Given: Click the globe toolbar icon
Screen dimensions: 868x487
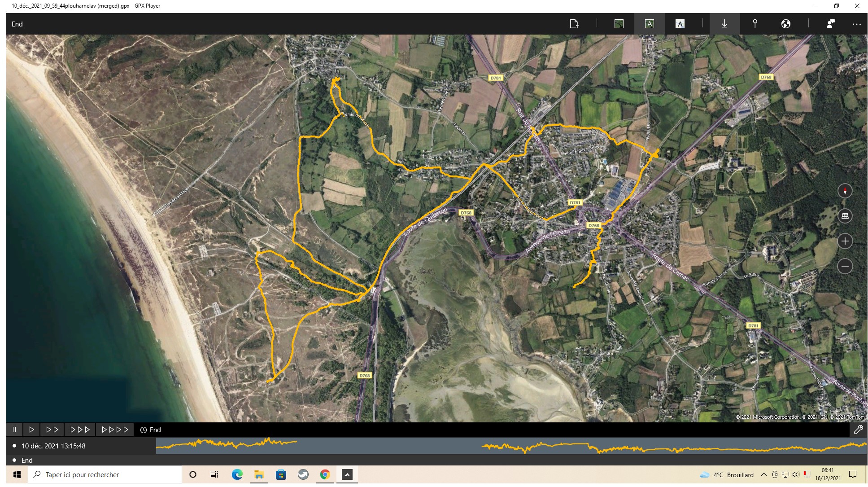Looking at the screenshot, I should (x=785, y=24).
